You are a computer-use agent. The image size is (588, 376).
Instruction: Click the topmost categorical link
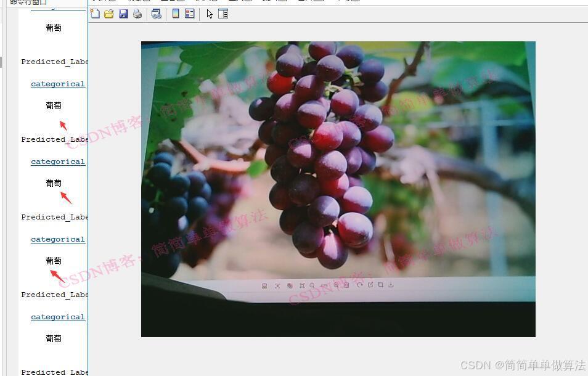pyautogui.click(x=58, y=84)
